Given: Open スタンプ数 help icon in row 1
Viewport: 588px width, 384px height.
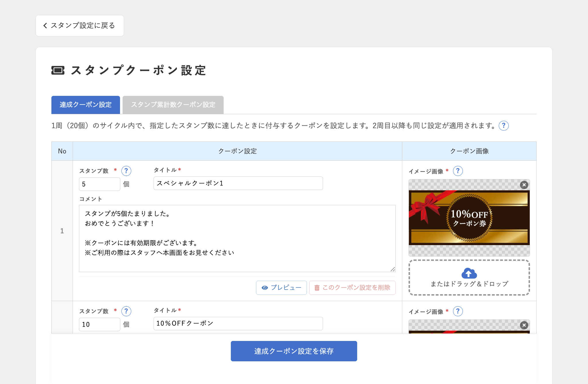Looking at the screenshot, I should click(x=126, y=171).
